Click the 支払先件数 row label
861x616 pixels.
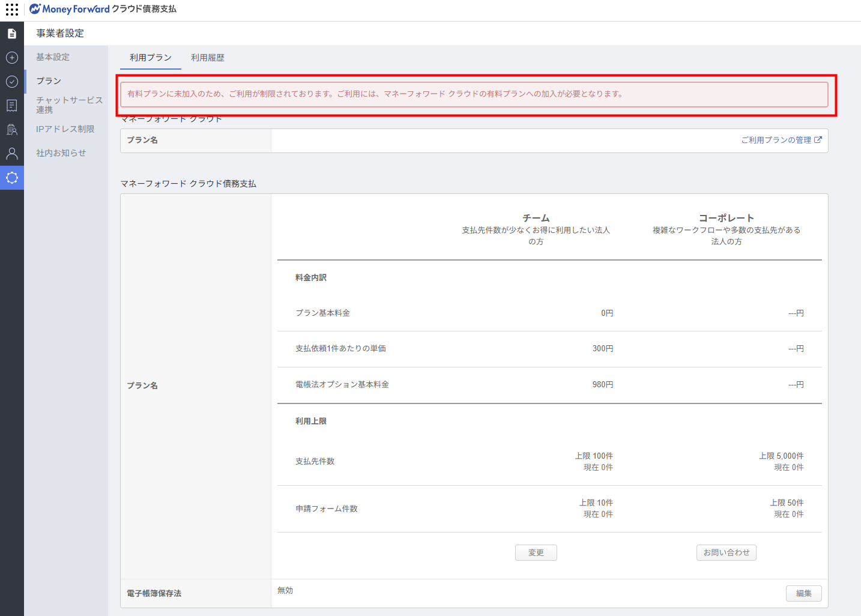(315, 461)
